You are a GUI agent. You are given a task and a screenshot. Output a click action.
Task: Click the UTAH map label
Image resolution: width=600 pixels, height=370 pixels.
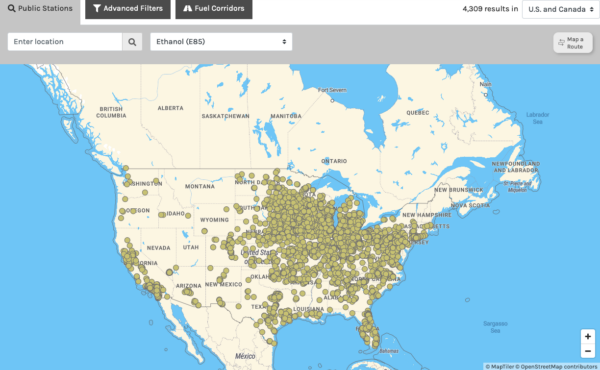point(191,247)
